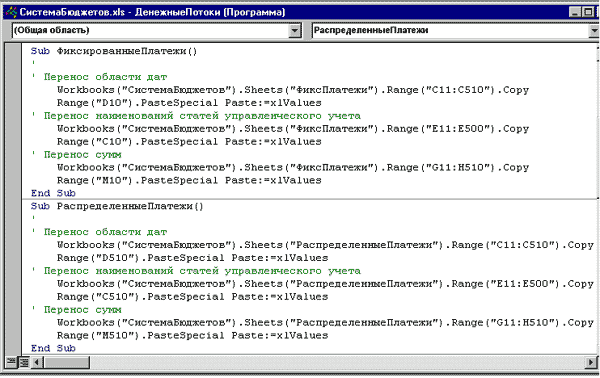Viewport: 600px width, 378px height.
Task: Click the VBA module icon in title bar
Action: tap(11, 12)
